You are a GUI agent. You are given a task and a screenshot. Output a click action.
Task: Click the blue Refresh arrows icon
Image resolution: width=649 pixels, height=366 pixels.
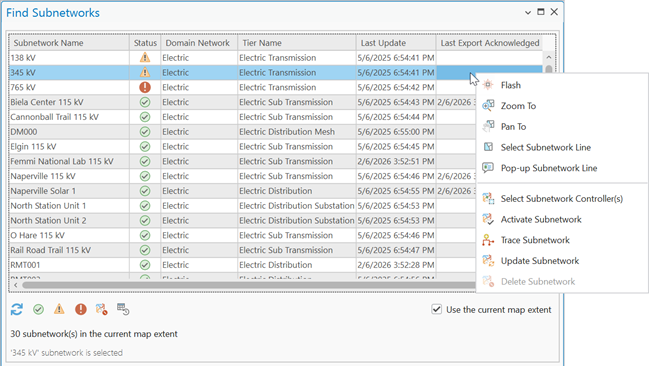[17, 309]
